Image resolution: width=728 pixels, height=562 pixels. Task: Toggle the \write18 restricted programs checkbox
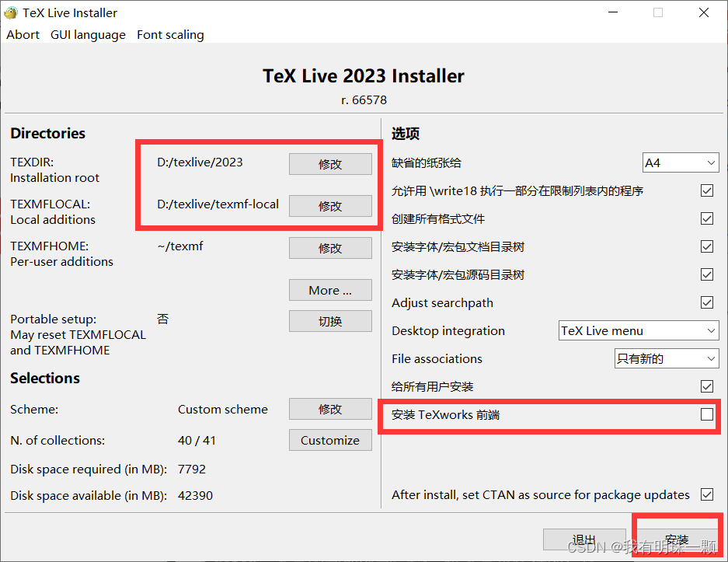point(707,190)
